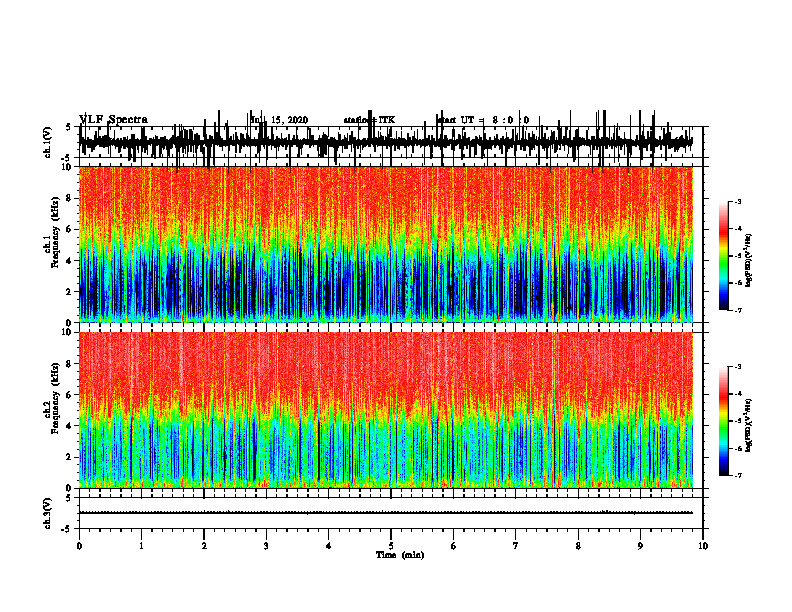Click the "2" kHz tick on ch.2 frequency axis
The width and height of the screenshot is (792, 612).
70,457
